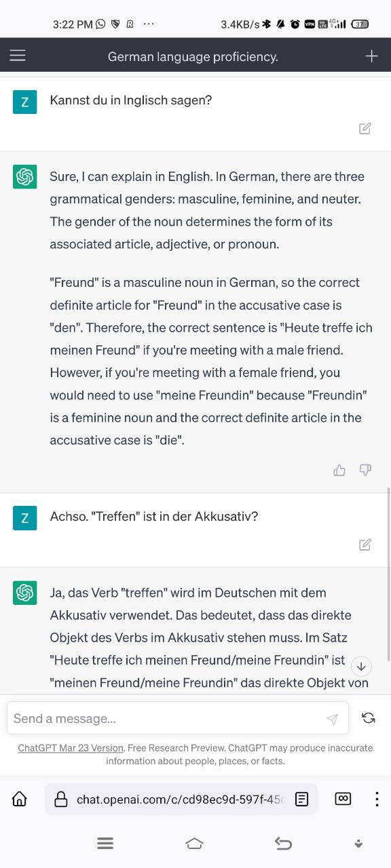The image size is (391, 868).
Task: Edit the 'Kannst du in Inglisch sagen?' message
Action: point(365,128)
